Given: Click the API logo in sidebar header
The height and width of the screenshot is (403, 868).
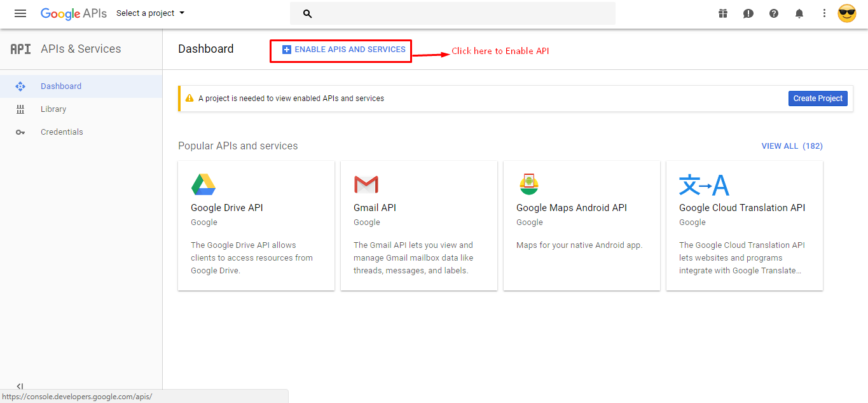Looking at the screenshot, I should tap(21, 49).
